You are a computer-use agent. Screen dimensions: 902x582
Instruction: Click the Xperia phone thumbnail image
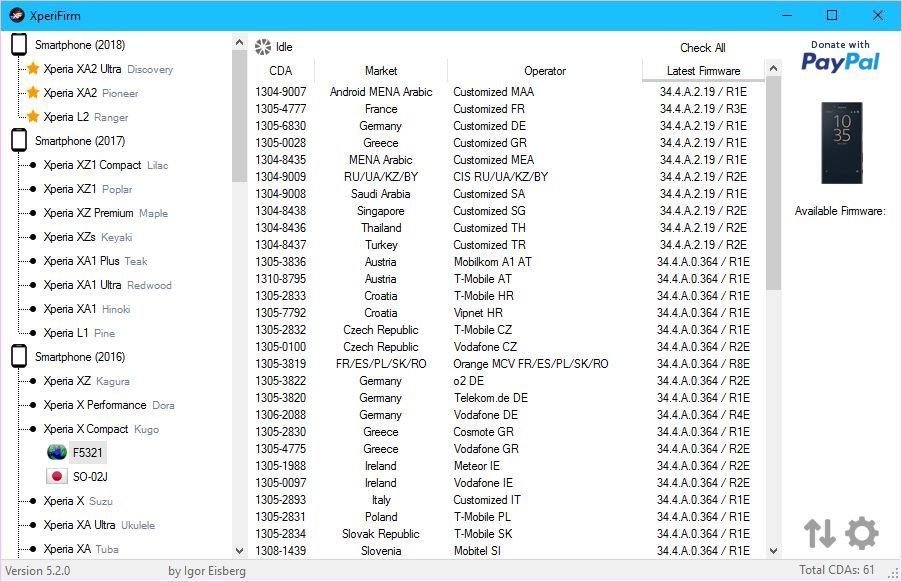(842, 143)
